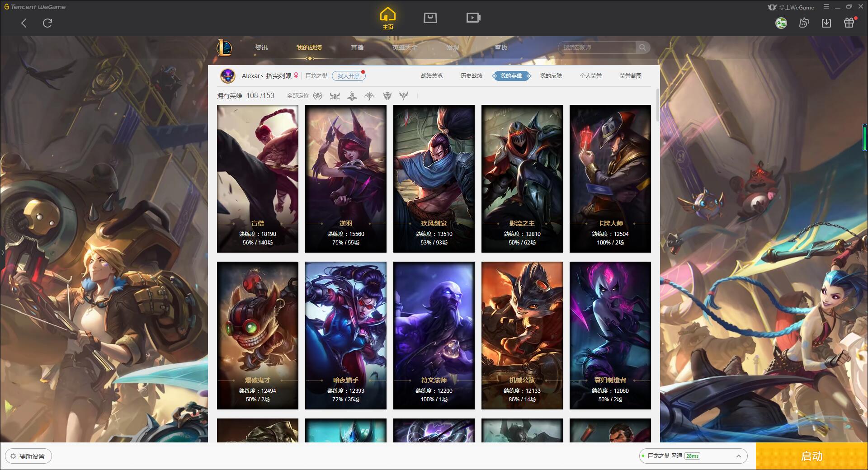Open the gift box icon
Viewport: 868px width, 470px height.
[x=849, y=23]
